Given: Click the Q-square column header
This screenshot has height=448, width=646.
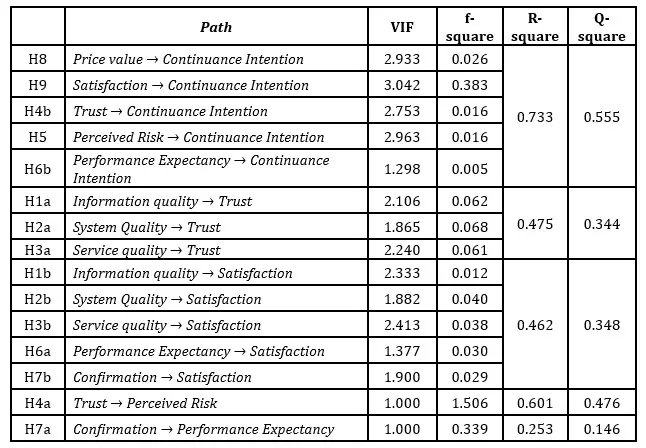Looking at the screenshot, I should tap(602, 27).
